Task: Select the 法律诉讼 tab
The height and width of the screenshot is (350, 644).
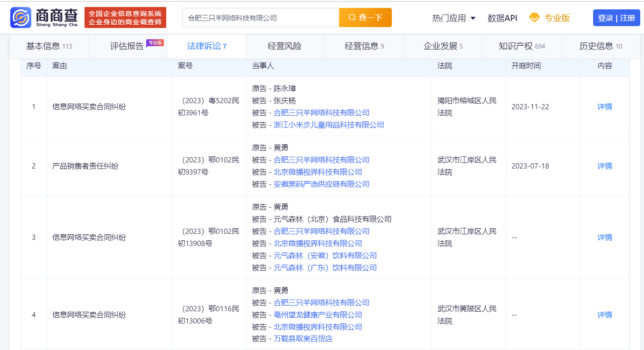Action: 206,46
